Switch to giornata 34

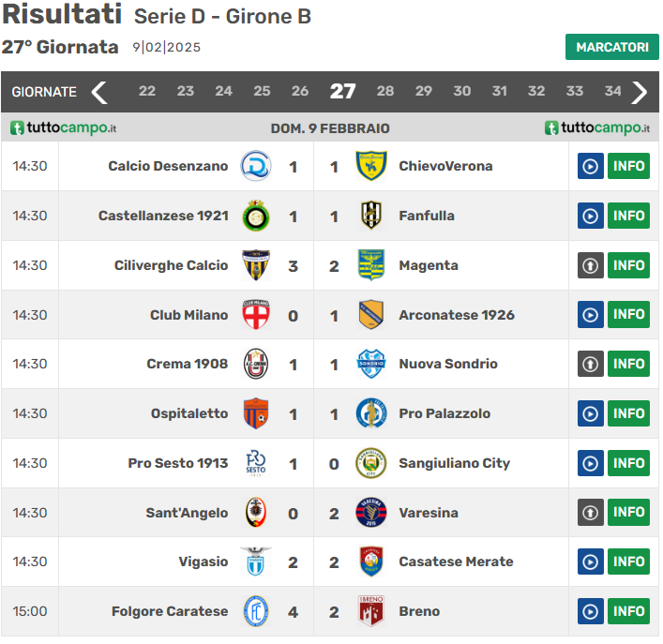(612, 91)
